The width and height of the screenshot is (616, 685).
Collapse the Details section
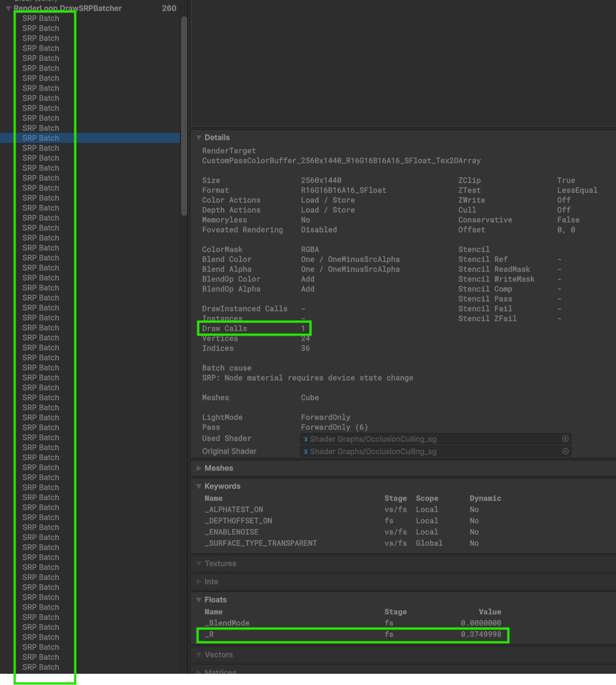[x=199, y=137]
